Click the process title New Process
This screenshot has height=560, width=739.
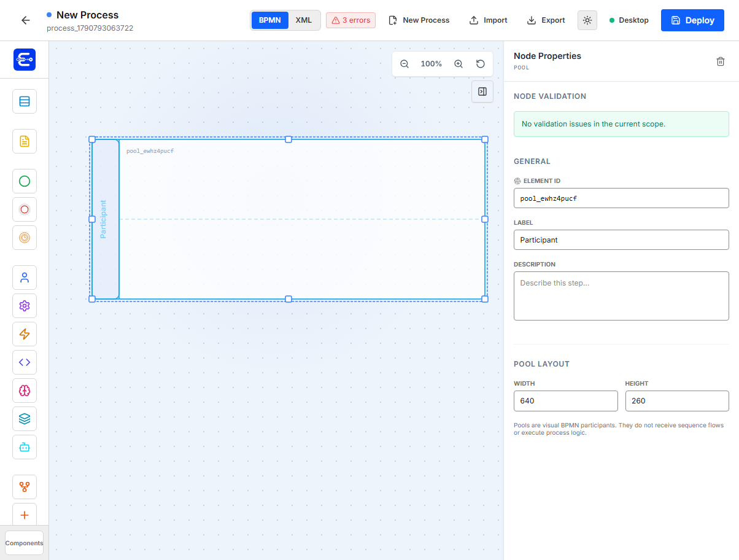[88, 15]
